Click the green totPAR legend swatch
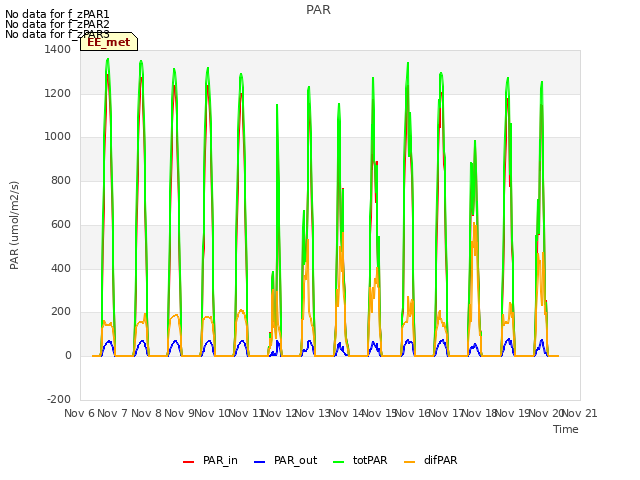Viewport: 640px width, 480px height. [x=338, y=462]
